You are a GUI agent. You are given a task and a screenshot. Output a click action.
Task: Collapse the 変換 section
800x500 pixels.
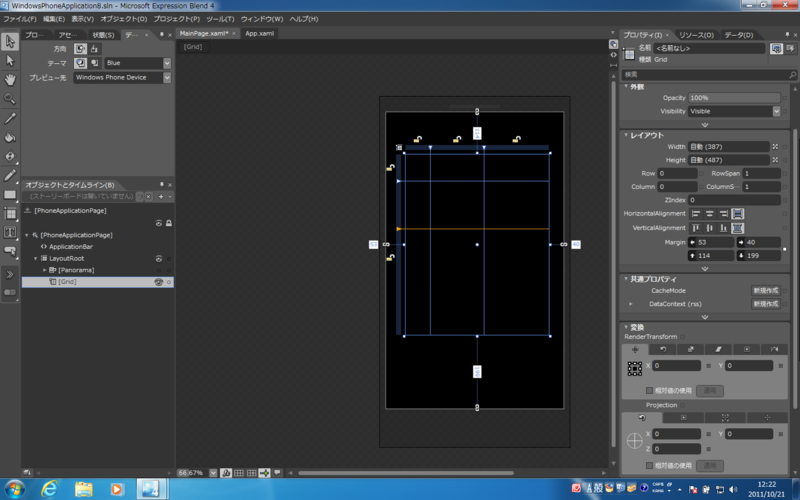626,327
